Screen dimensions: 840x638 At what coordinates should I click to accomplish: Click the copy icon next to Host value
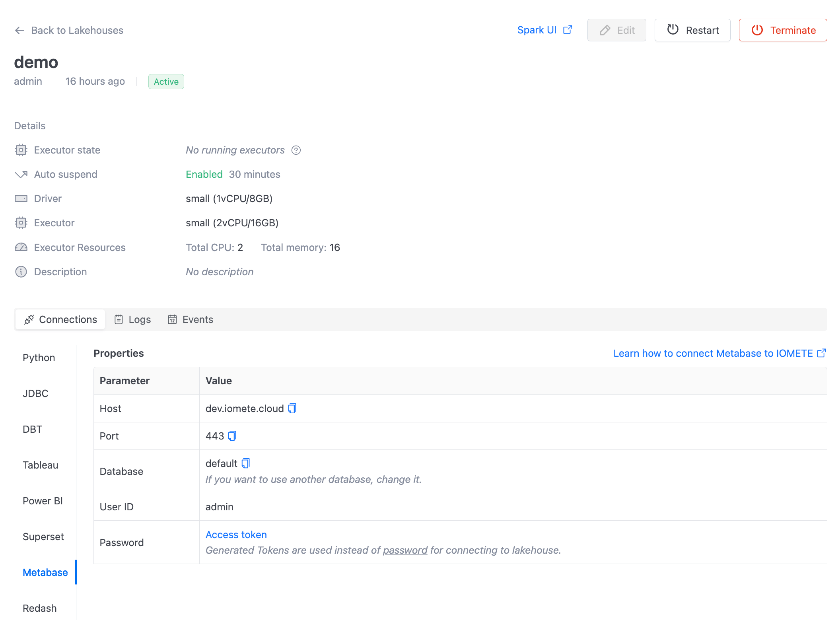[x=293, y=408]
